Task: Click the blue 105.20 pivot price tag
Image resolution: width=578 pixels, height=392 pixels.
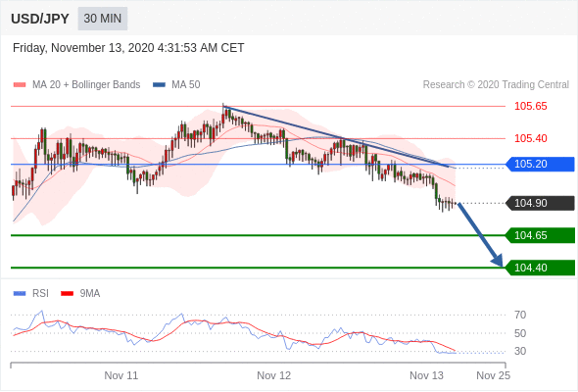Action: point(540,164)
